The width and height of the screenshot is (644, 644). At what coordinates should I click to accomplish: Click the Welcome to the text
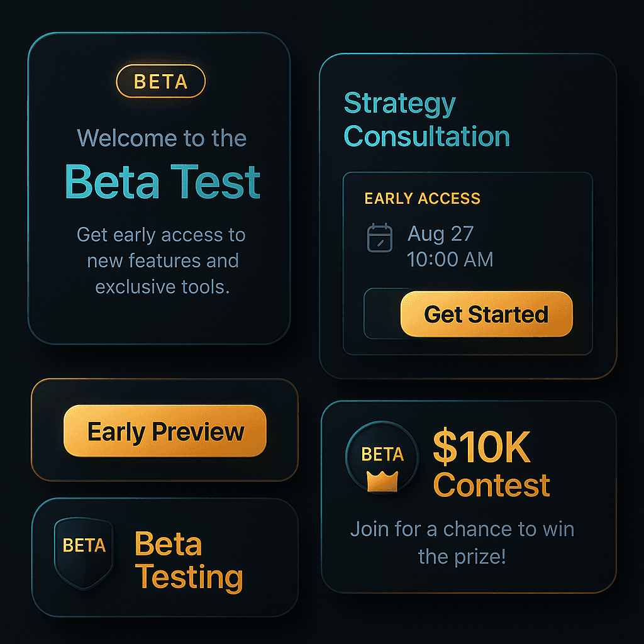pyautogui.click(x=162, y=138)
